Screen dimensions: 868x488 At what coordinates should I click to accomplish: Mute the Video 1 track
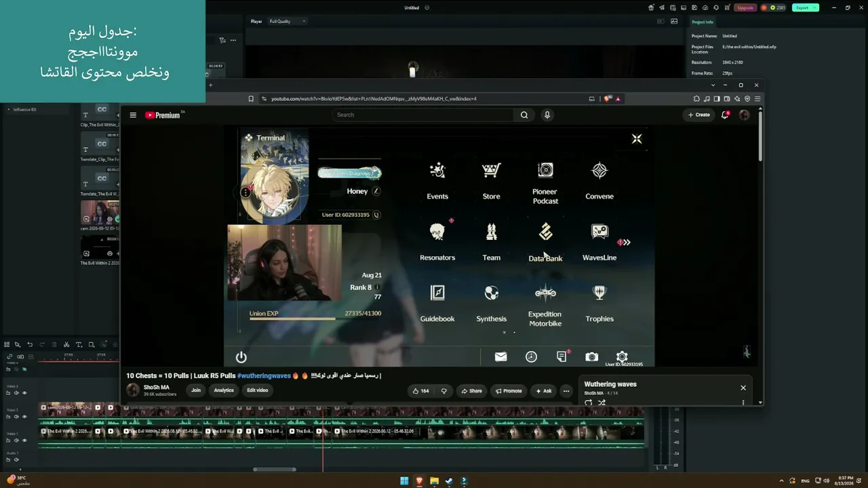tap(17, 439)
